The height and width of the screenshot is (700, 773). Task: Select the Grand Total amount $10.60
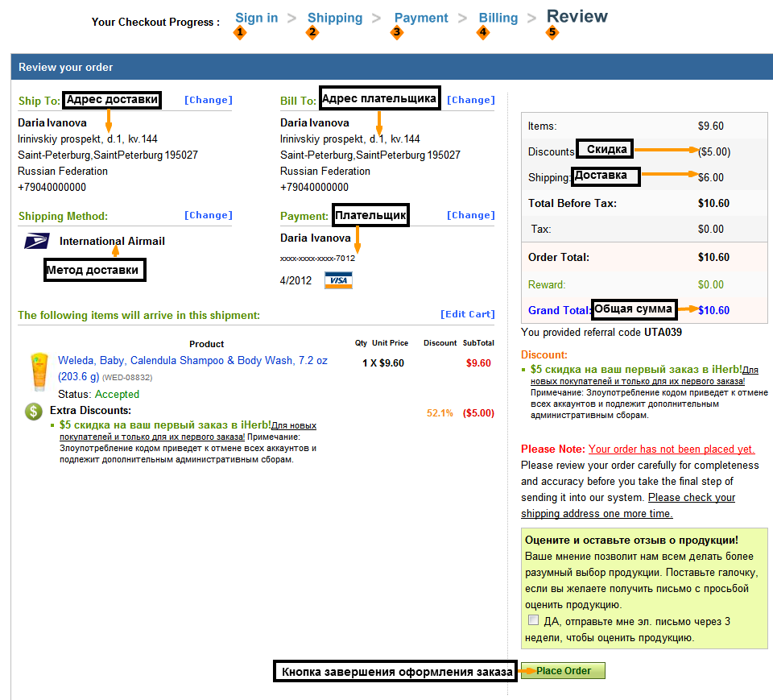click(713, 310)
